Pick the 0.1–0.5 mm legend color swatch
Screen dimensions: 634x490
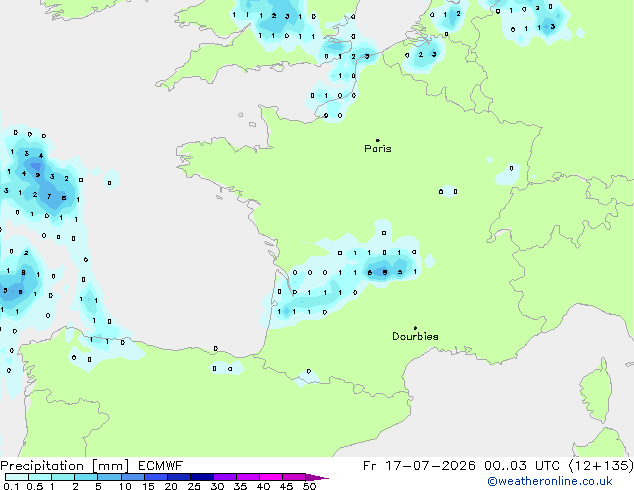[17, 477]
